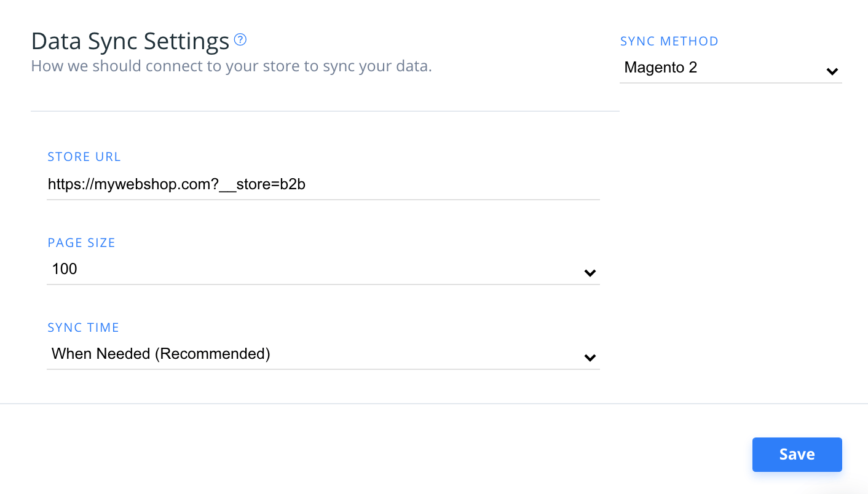Click the SYNC TIME field label
Screen dimensions: 868x494
coord(84,327)
